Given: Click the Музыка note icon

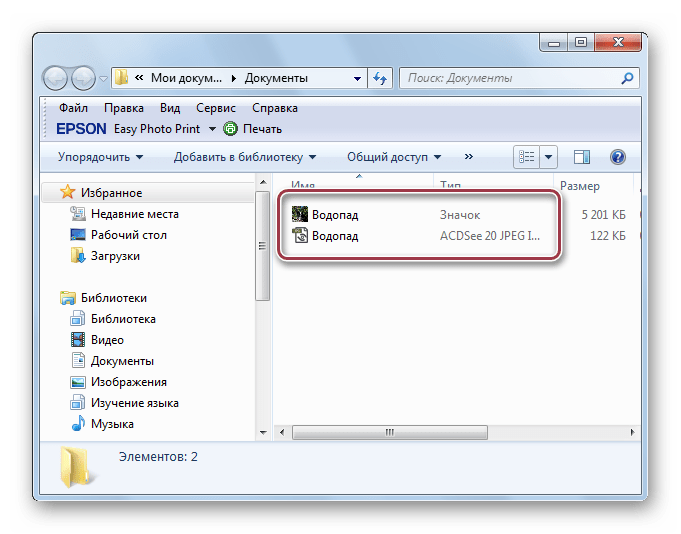Looking at the screenshot, I should (78, 423).
